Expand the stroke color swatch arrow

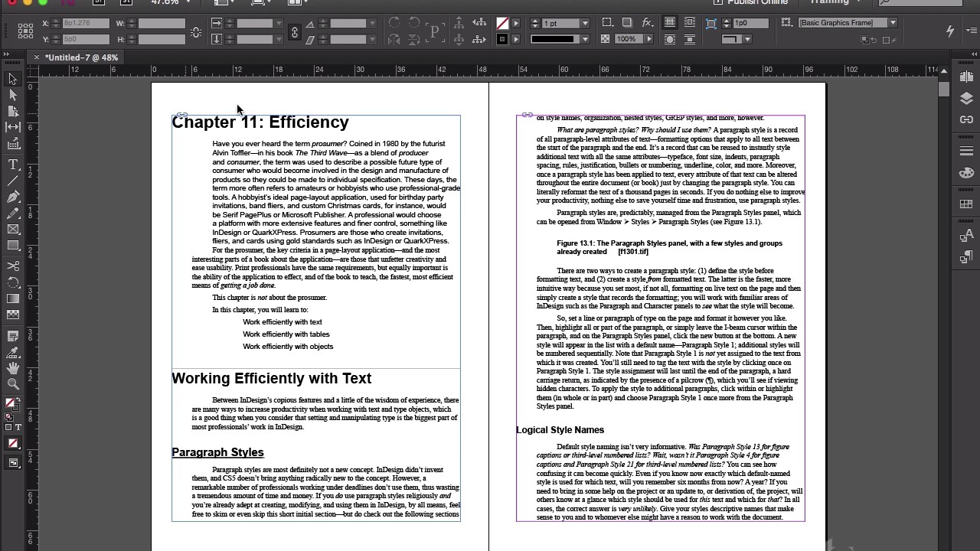[516, 39]
